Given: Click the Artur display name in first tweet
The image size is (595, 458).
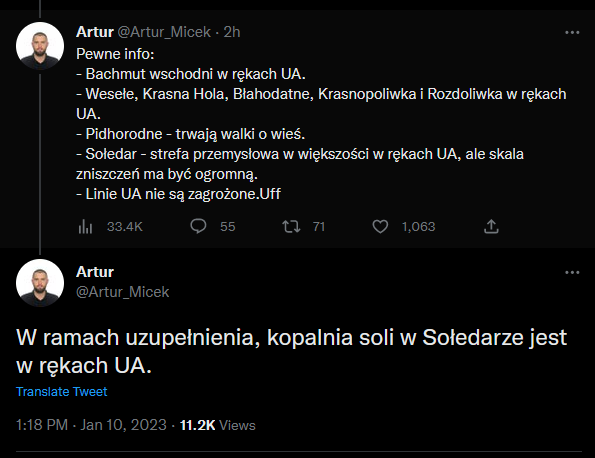Looking at the screenshot, I should [x=95, y=32].
